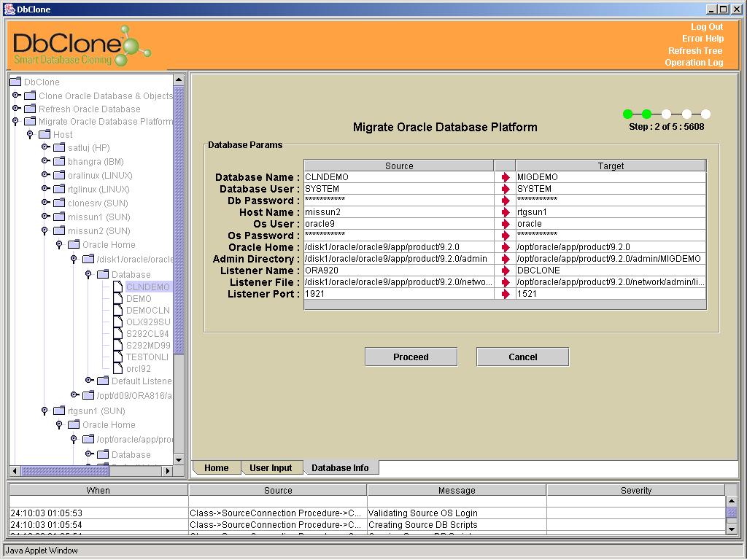Image resolution: width=747 pixels, height=560 pixels.
Task: Click the When column header in log table
Action: coord(98,490)
